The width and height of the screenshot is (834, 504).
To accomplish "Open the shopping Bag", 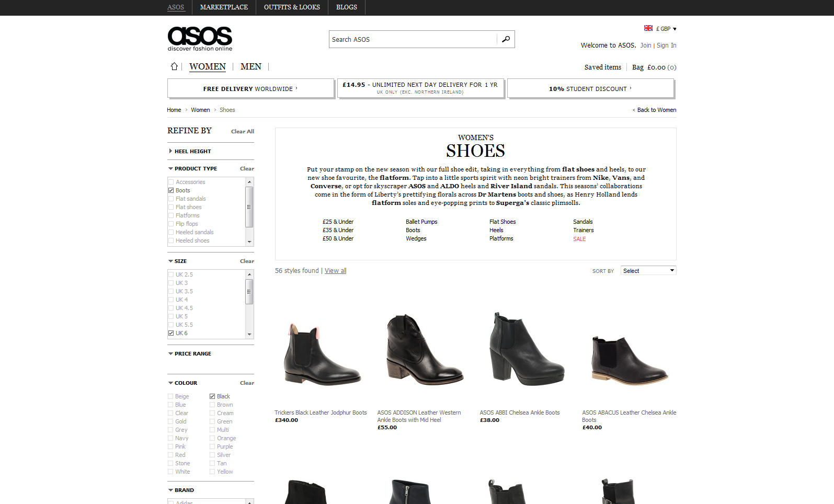I will tap(654, 67).
